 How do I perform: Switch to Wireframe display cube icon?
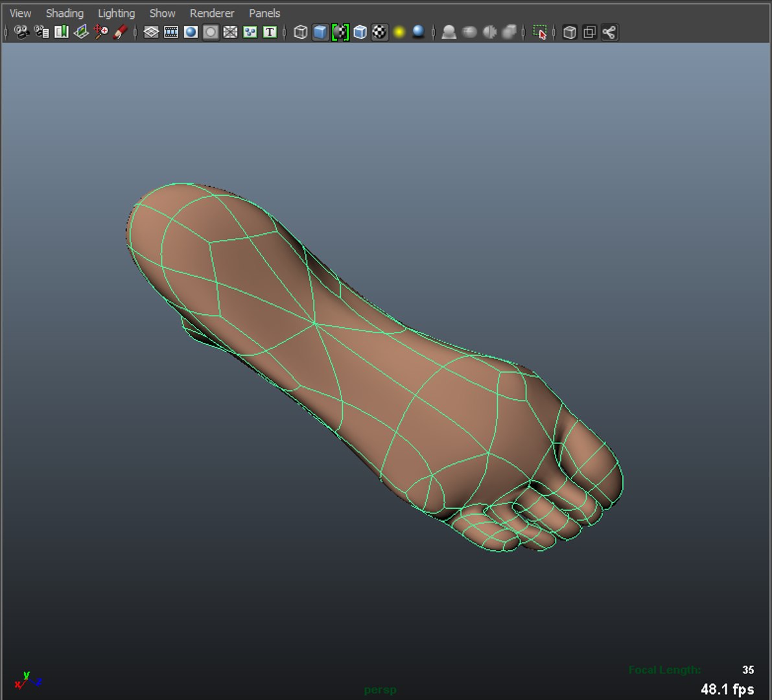[x=300, y=32]
